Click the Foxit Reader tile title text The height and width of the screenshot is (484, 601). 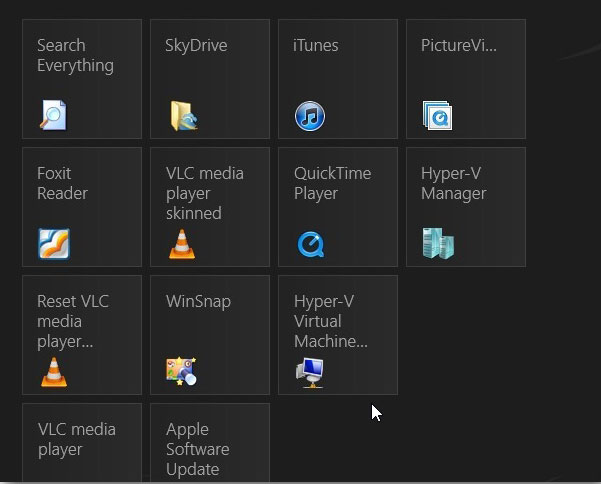coord(62,183)
